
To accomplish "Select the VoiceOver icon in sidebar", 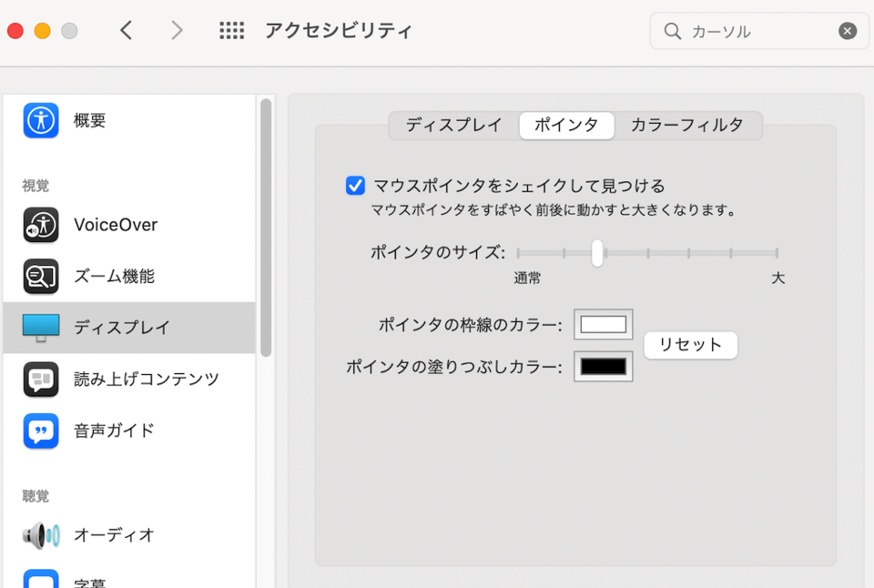I will pos(41,225).
